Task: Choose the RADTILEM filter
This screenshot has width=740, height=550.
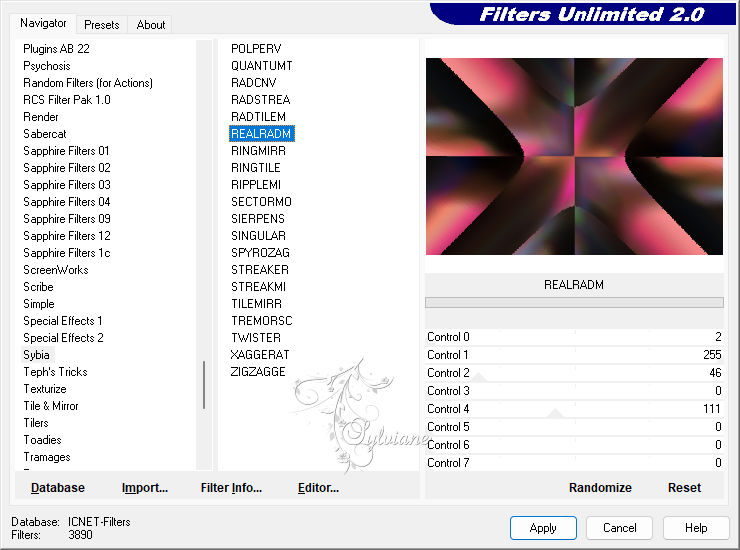Action: pos(258,117)
